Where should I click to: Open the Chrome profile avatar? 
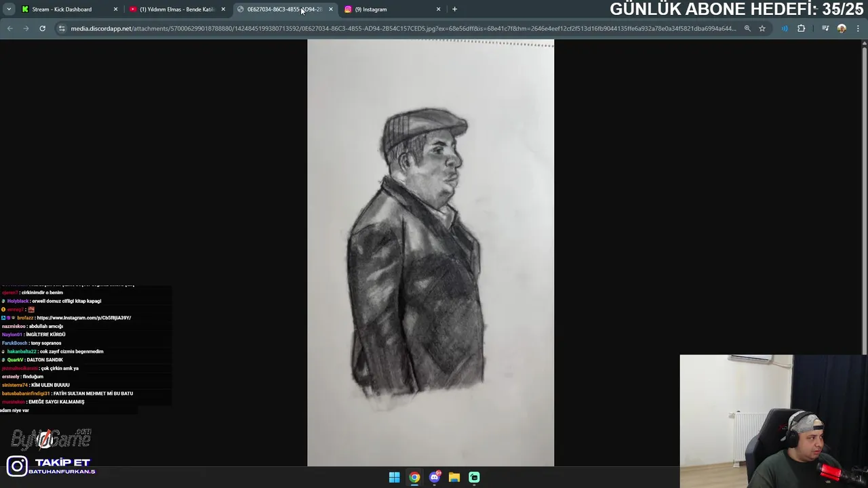point(842,28)
